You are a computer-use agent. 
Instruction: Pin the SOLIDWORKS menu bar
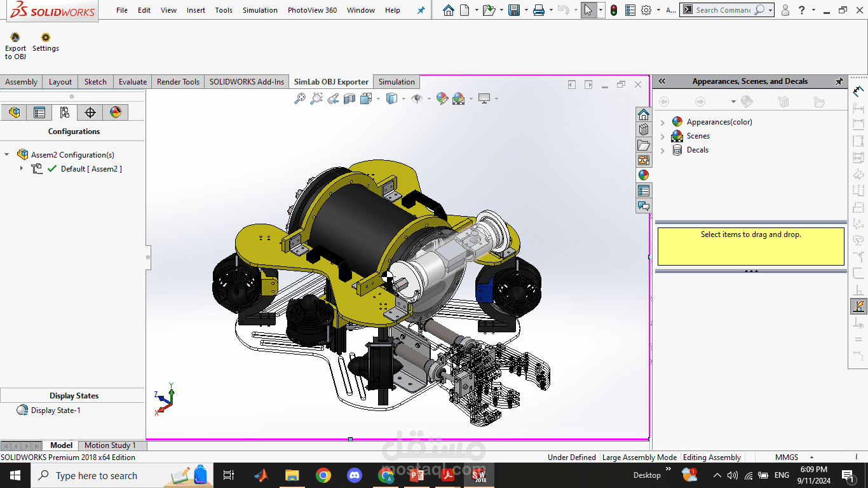click(x=421, y=10)
